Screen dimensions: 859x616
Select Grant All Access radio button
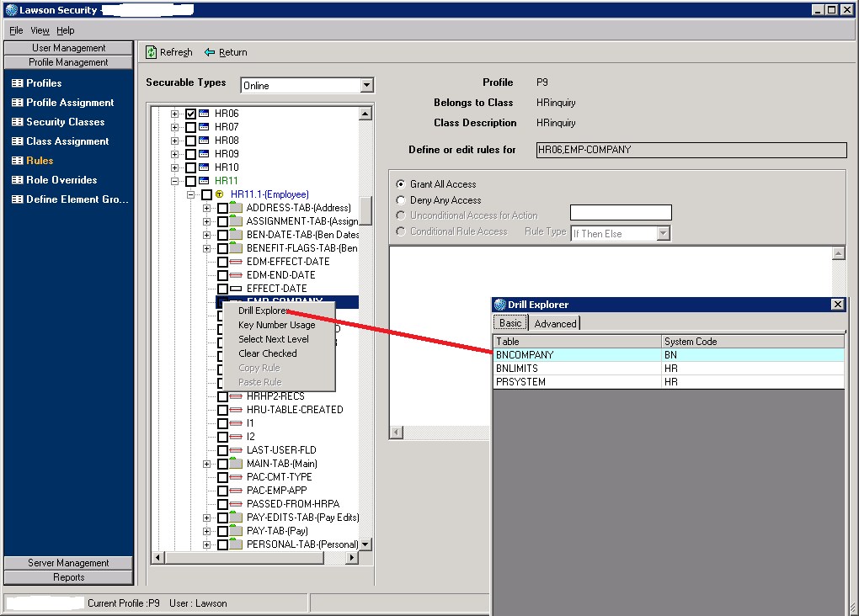[401, 184]
